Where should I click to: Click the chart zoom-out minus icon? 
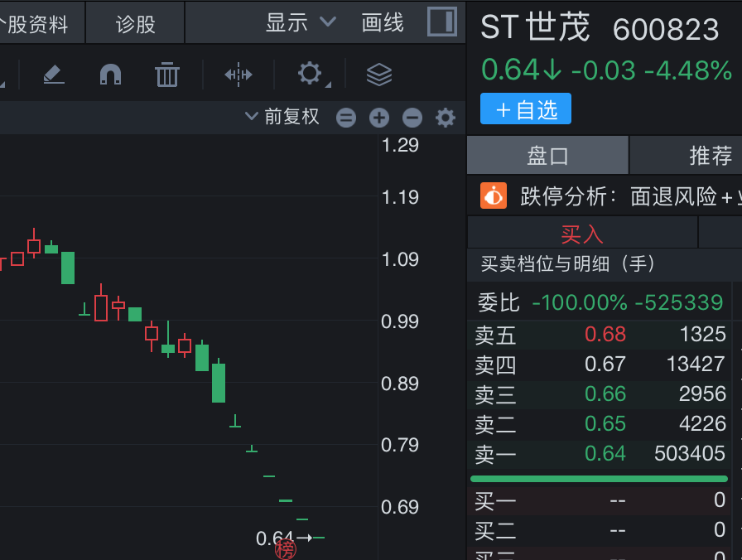tap(412, 118)
